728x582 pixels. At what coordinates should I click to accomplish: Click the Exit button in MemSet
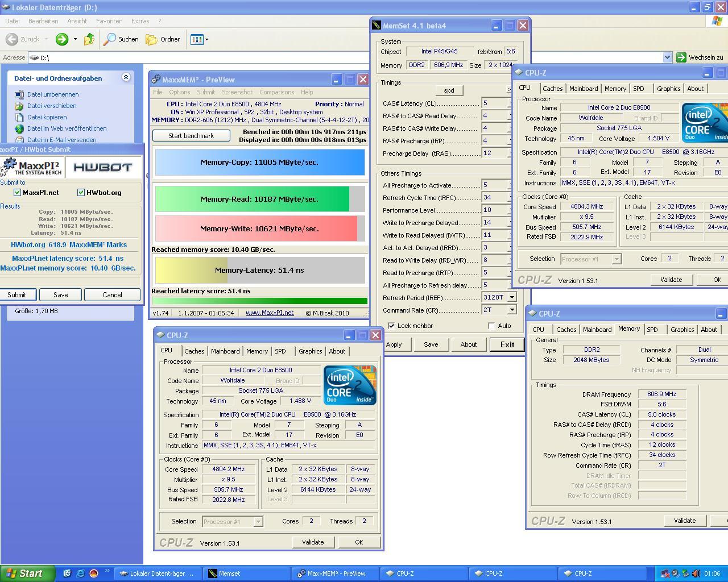(x=507, y=344)
